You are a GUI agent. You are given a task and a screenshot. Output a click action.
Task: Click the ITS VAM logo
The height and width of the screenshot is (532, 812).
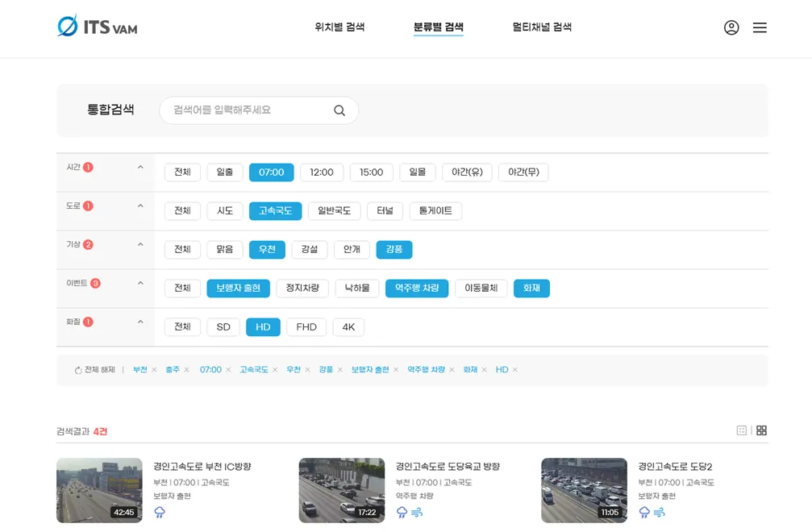click(97, 27)
